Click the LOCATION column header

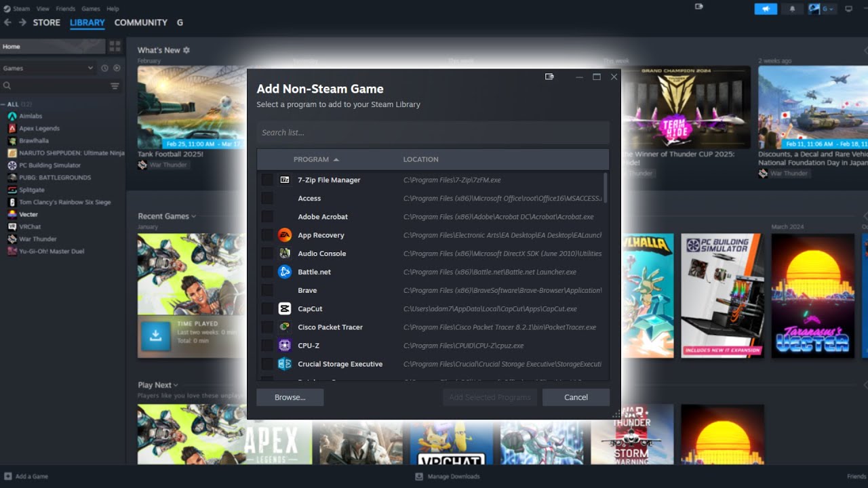(x=421, y=159)
